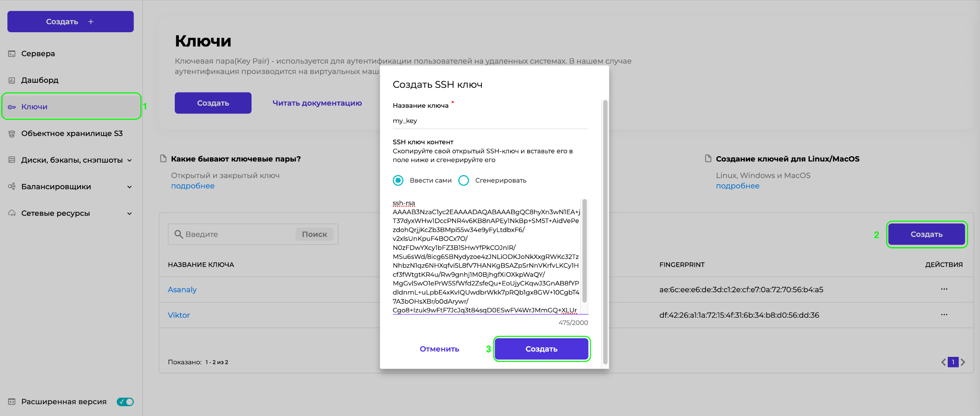Screen dimensions: 980x416
Task: Open the 'Читать документацию' link
Action: coord(317,103)
